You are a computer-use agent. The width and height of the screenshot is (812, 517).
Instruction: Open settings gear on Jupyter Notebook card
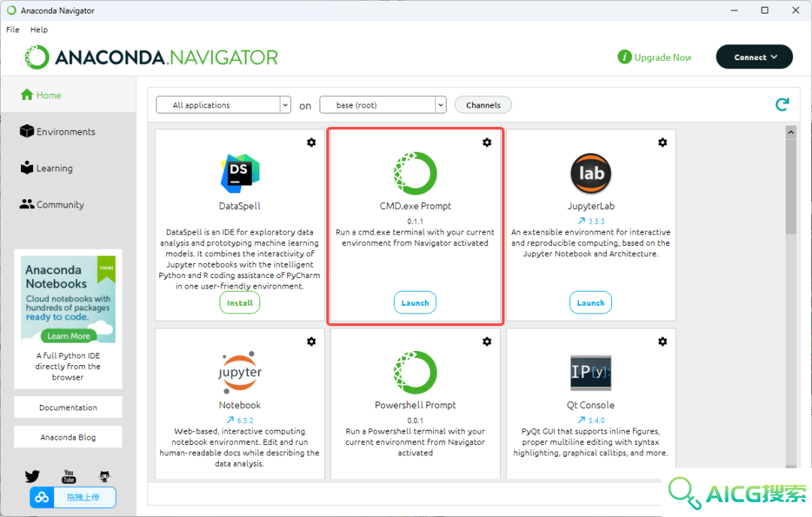311,342
